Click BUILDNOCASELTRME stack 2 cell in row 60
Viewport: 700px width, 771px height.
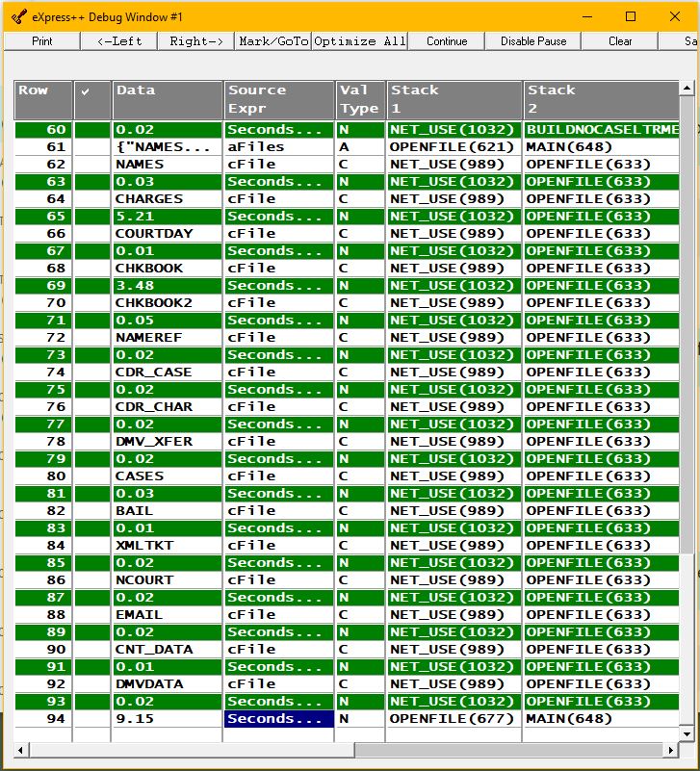pyautogui.click(x=601, y=130)
